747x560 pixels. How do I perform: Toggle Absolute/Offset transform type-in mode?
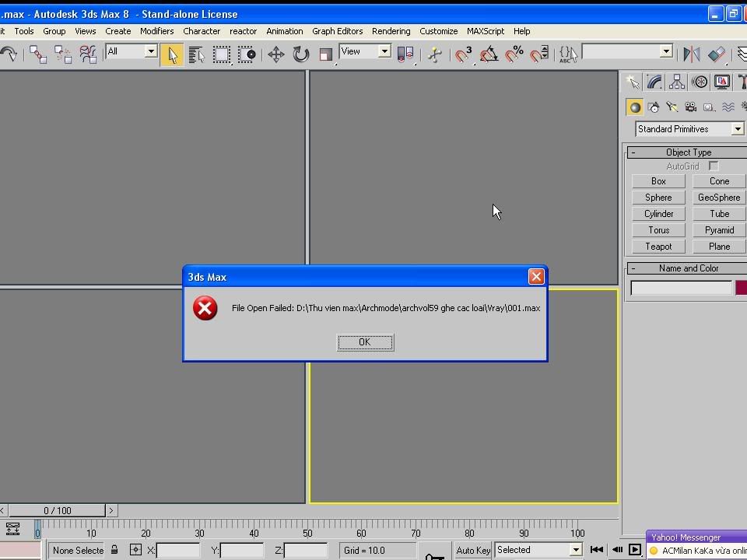pos(135,550)
